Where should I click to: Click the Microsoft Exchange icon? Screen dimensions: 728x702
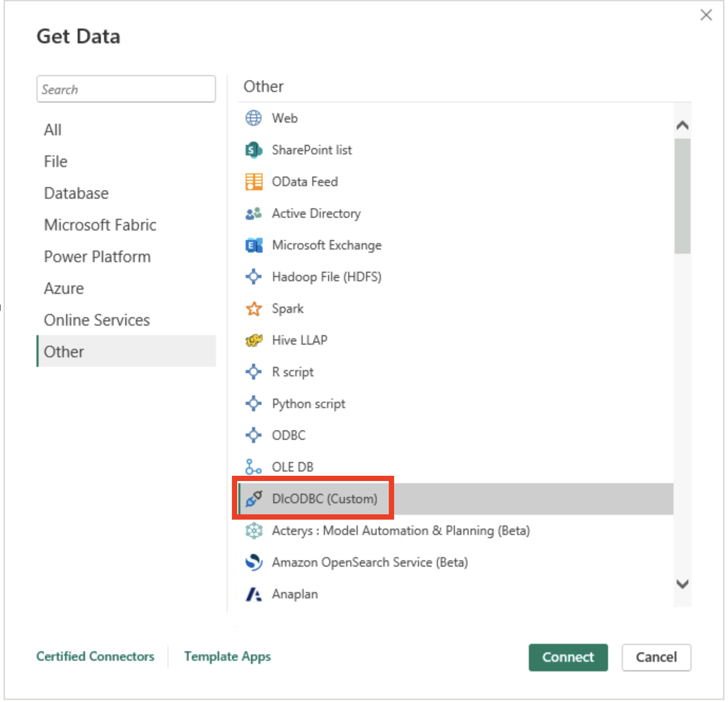(x=254, y=245)
